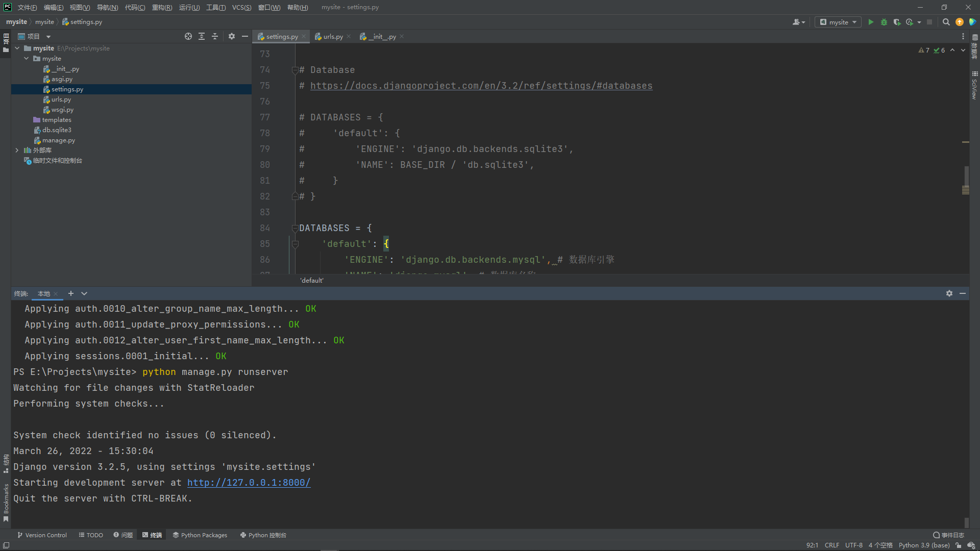
Task: Open the colorful plugin icon in toolbar
Action: click(x=972, y=22)
